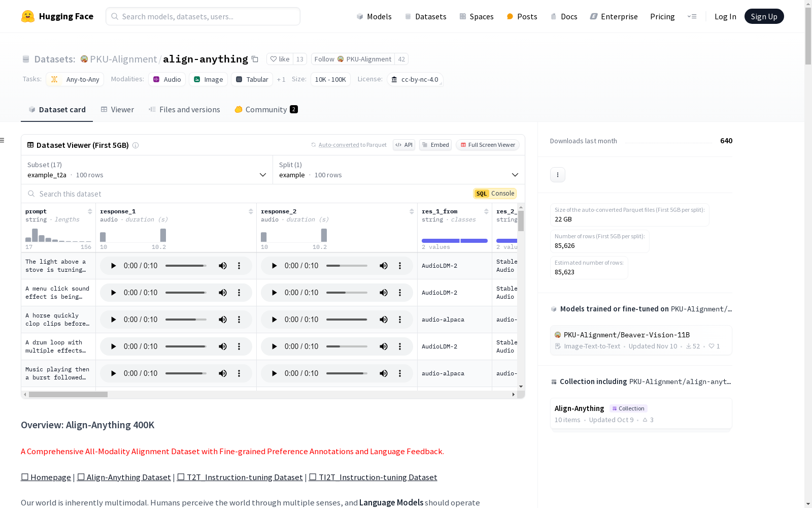Click the table's horizontal scrollbar thumb

(68, 394)
